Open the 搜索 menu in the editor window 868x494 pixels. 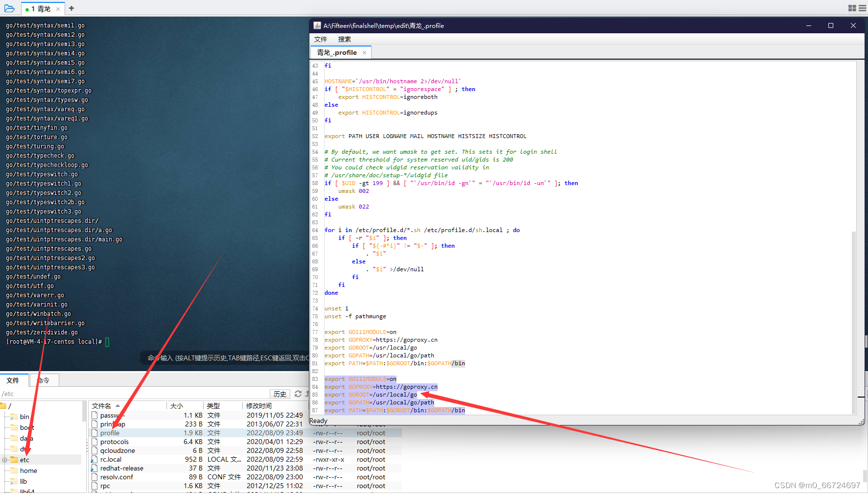pyautogui.click(x=344, y=39)
